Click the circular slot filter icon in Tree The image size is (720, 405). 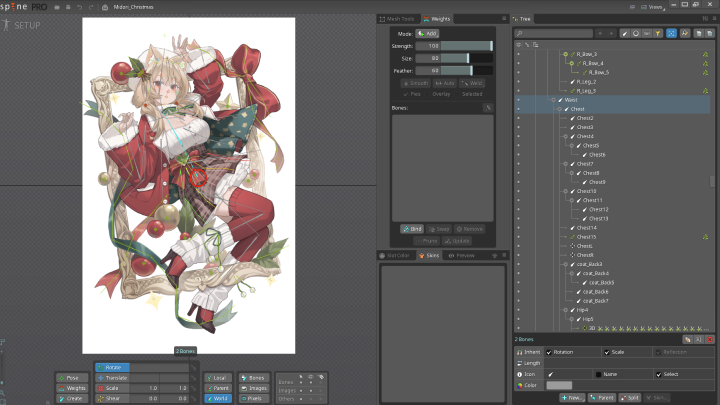[636, 34]
